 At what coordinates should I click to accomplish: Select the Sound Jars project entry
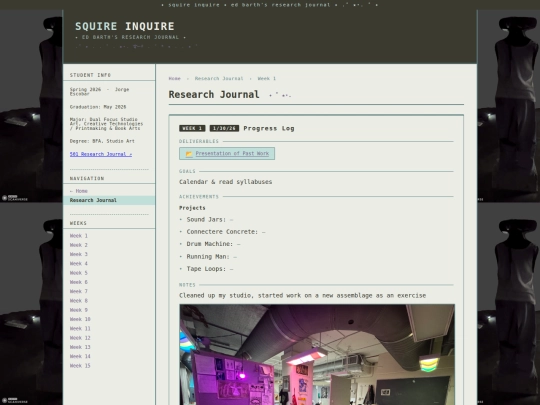pyautogui.click(x=210, y=220)
